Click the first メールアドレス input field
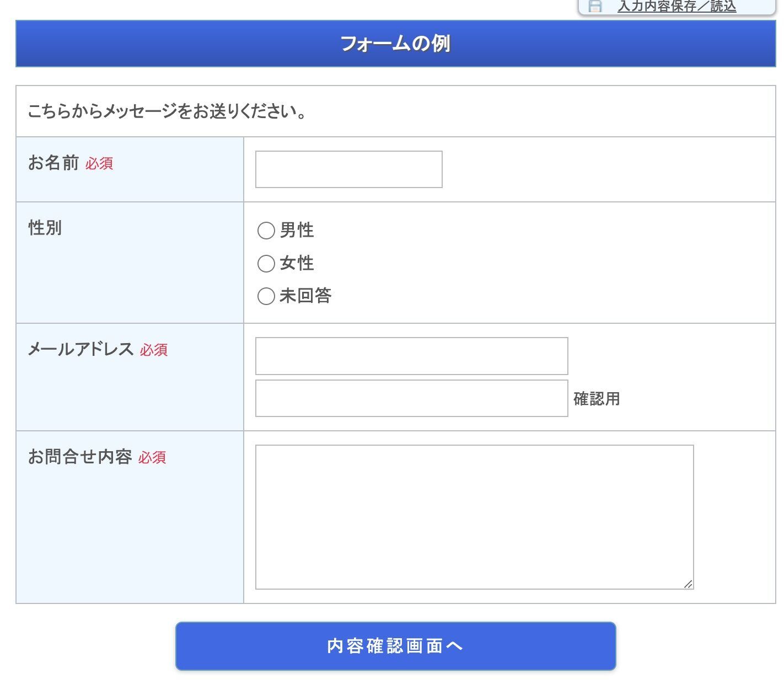This screenshot has height=684, width=784. 411,356
